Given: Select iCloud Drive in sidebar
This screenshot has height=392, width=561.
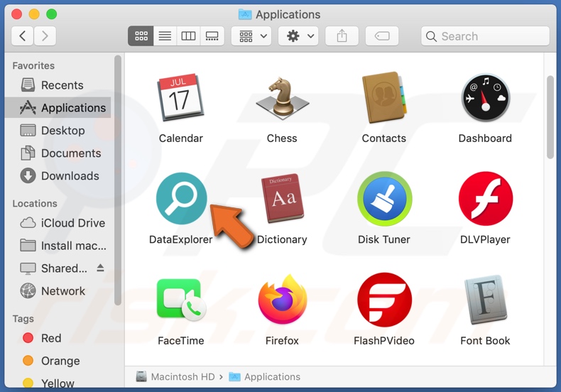Looking at the screenshot, I should 72,223.
